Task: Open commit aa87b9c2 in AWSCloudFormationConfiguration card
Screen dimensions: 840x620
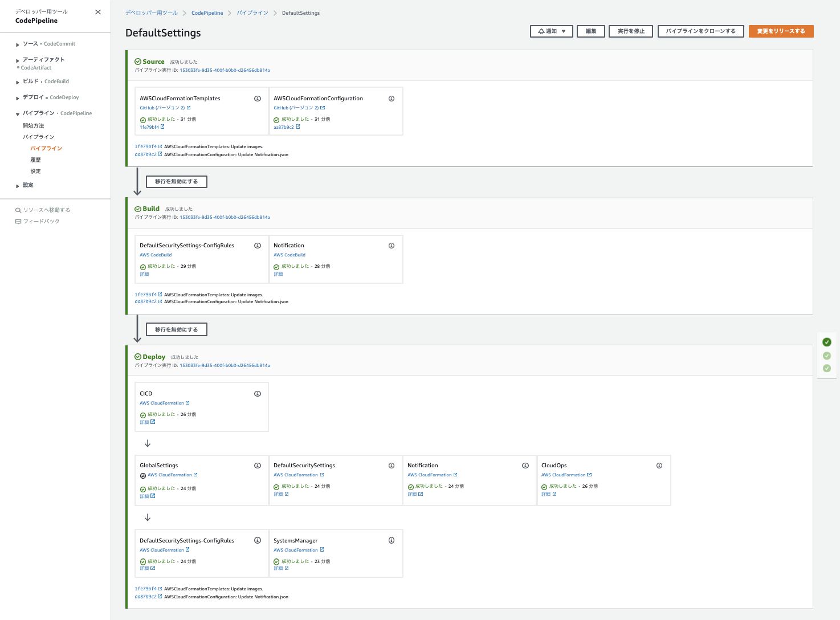Action: pos(287,127)
